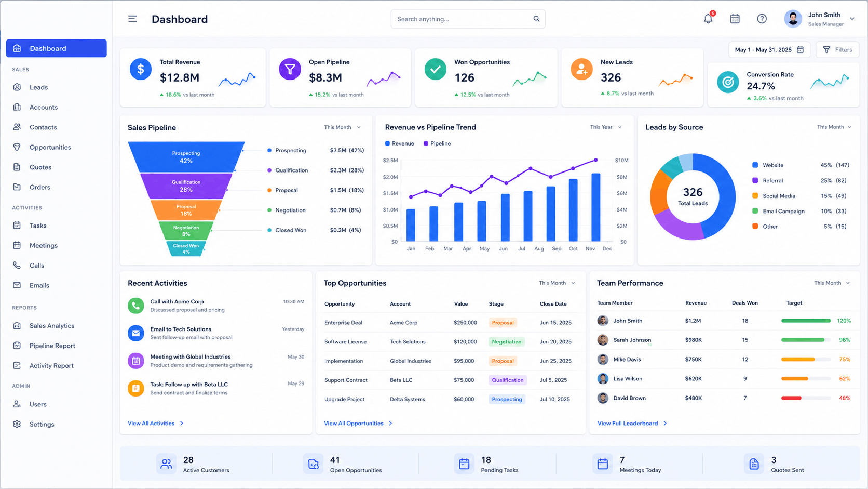The height and width of the screenshot is (489, 868).
Task: Click the search magnifier icon
Action: 536,19
